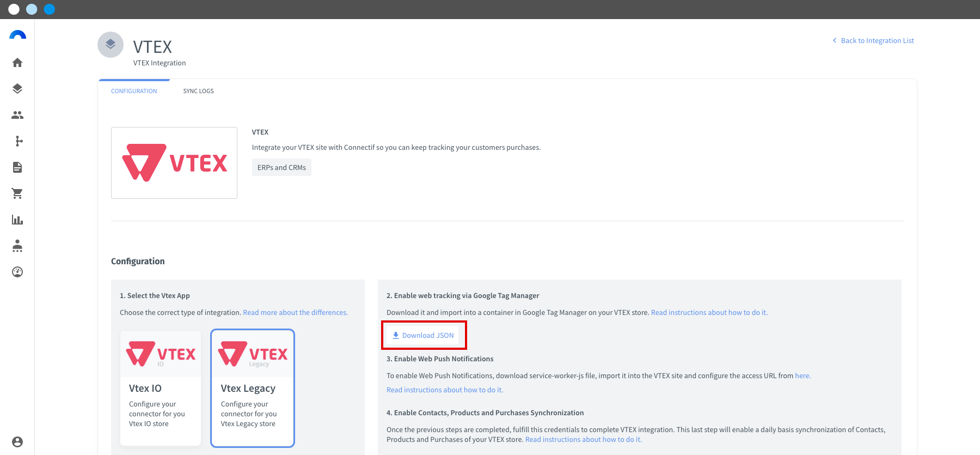
Task: Click the back chevron beside Back to Integration List
Action: point(835,40)
